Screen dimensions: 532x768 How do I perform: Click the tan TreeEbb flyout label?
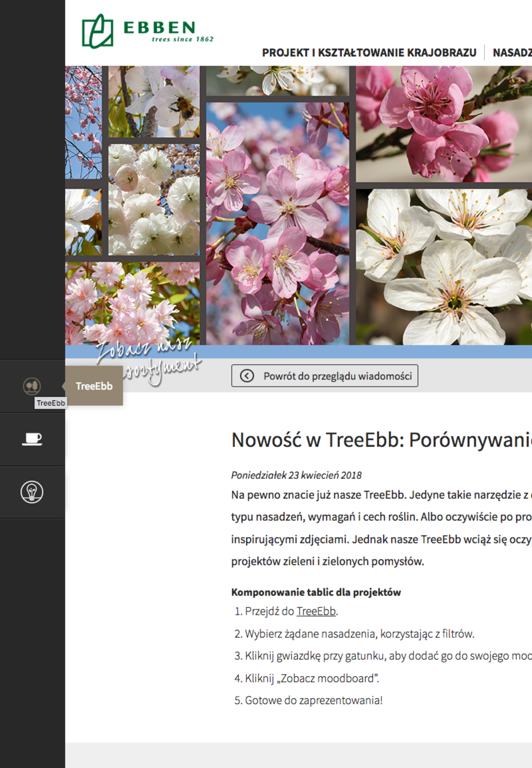point(94,386)
